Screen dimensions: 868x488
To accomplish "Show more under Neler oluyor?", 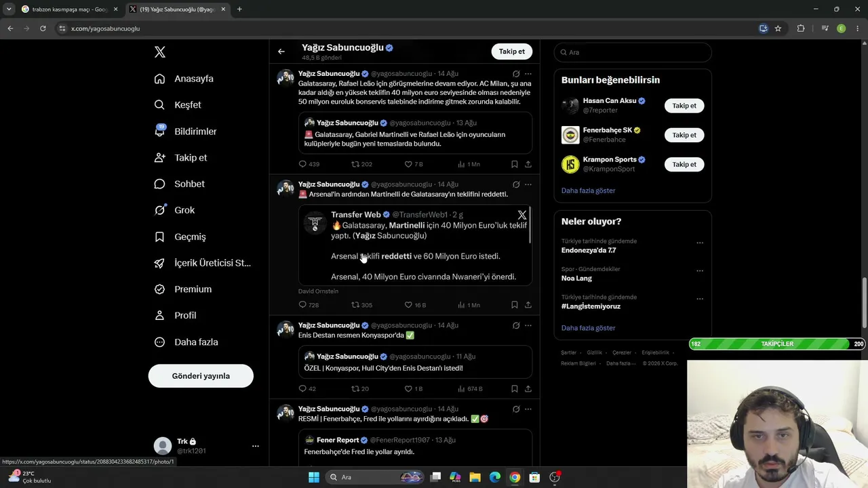I will pyautogui.click(x=588, y=328).
